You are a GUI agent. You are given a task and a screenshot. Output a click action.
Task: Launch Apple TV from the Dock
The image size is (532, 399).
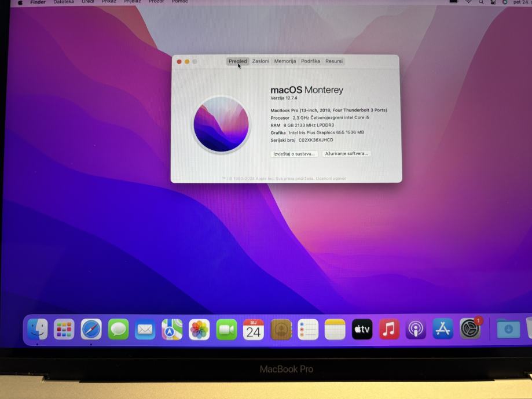362,329
